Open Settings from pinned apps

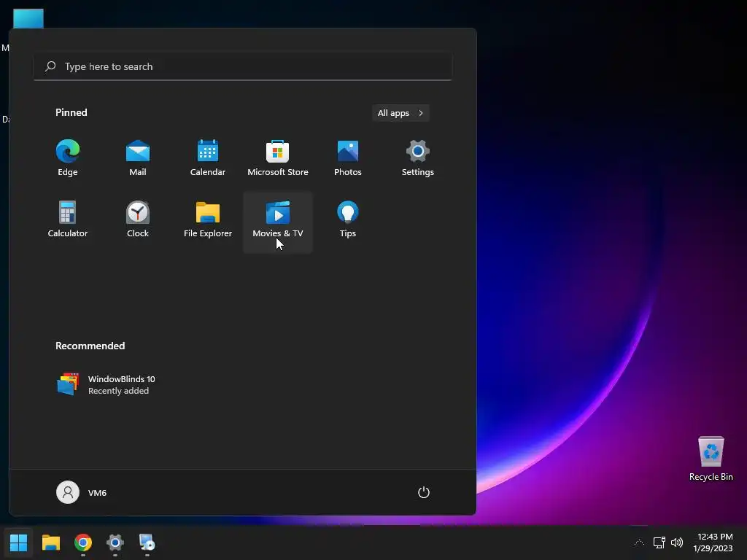(x=418, y=158)
